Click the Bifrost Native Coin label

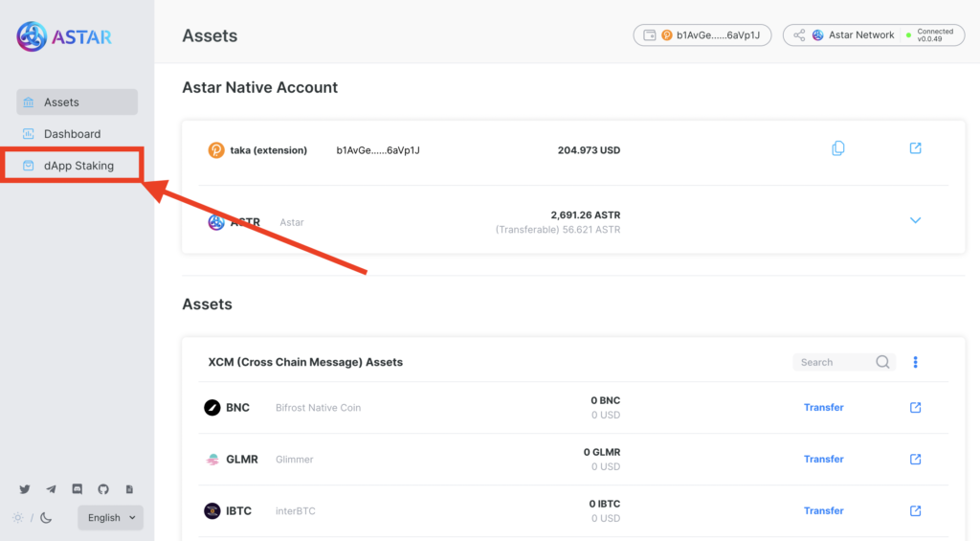click(318, 408)
